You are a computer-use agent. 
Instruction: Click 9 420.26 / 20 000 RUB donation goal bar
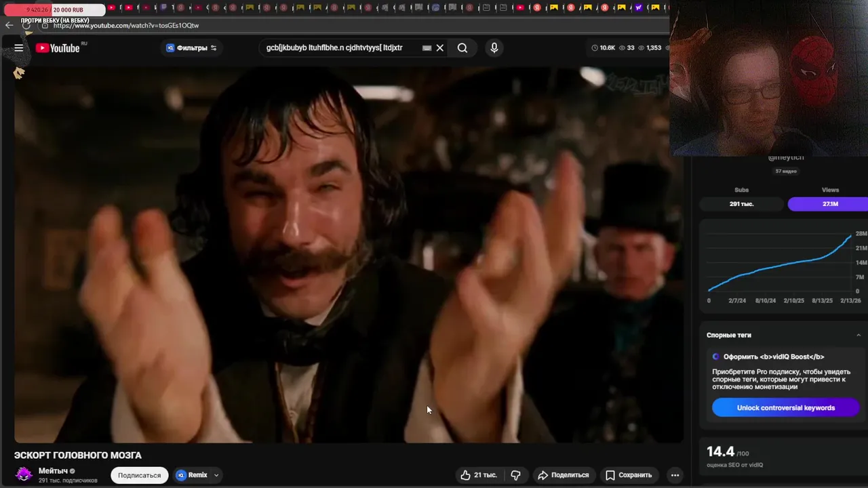(54, 10)
